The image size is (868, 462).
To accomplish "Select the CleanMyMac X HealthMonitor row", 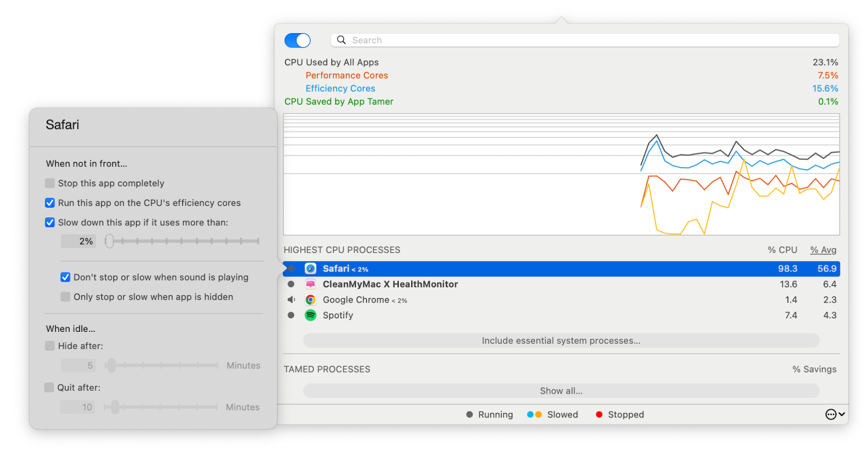I will click(x=561, y=284).
